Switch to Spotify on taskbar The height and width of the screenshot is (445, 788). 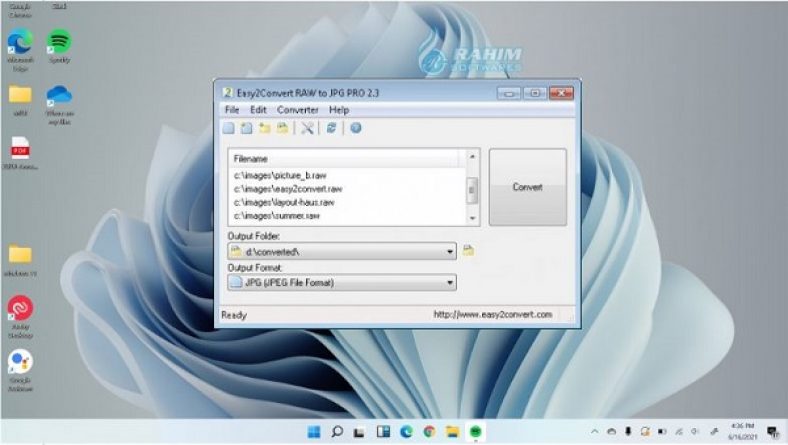coord(475,431)
